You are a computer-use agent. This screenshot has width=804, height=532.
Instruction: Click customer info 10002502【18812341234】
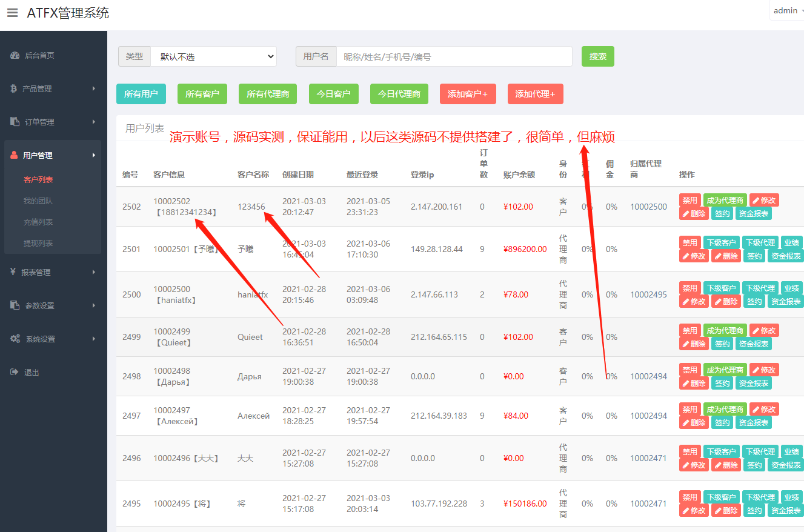[186, 207]
